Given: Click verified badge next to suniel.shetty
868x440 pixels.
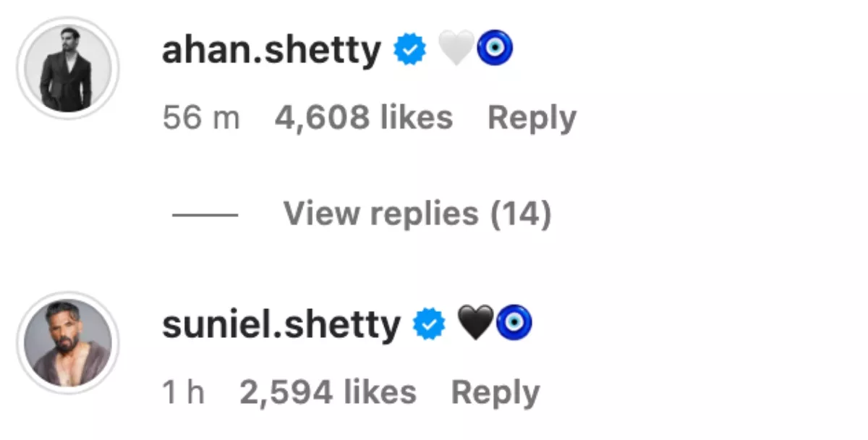Looking at the screenshot, I should (430, 324).
